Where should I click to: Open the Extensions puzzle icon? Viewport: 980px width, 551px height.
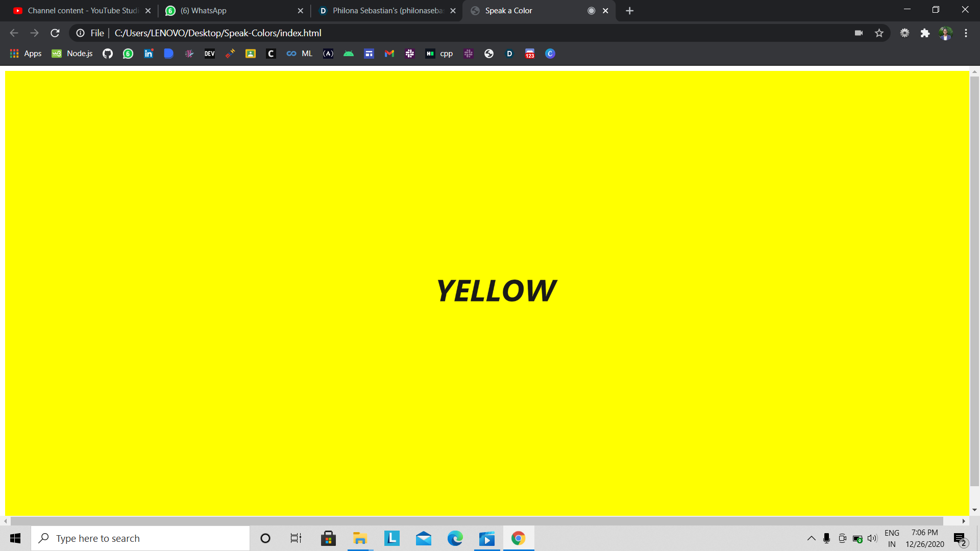pyautogui.click(x=925, y=33)
